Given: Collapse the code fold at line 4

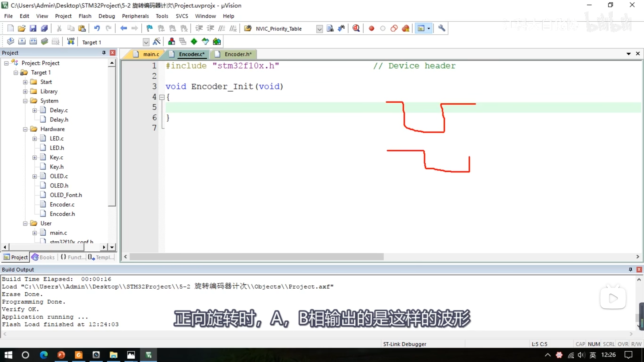Looking at the screenshot, I should [162, 97].
